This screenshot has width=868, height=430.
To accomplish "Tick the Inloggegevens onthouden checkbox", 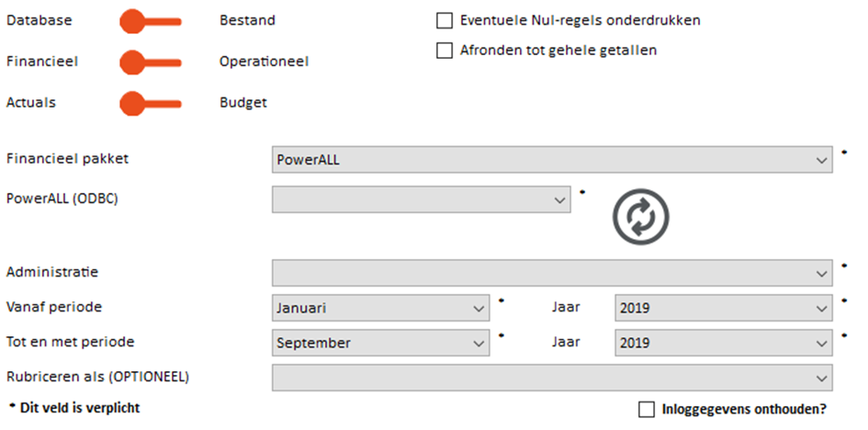I will (647, 409).
